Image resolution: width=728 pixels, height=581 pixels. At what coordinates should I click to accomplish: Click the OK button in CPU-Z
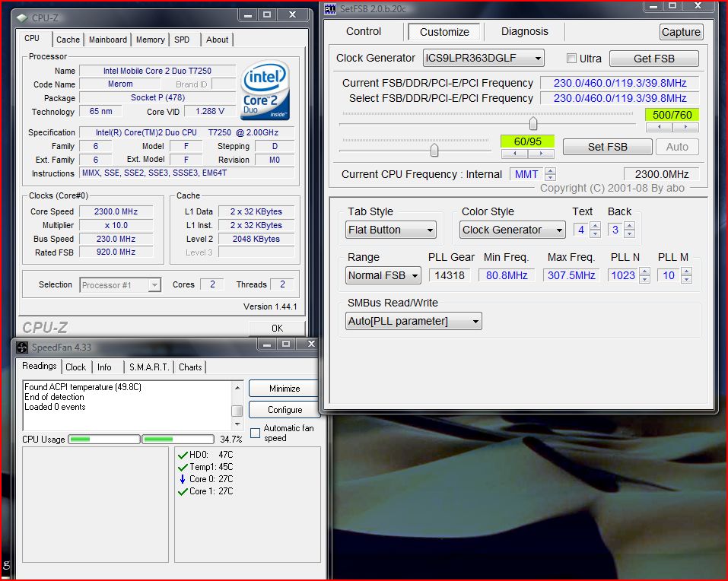(x=277, y=328)
